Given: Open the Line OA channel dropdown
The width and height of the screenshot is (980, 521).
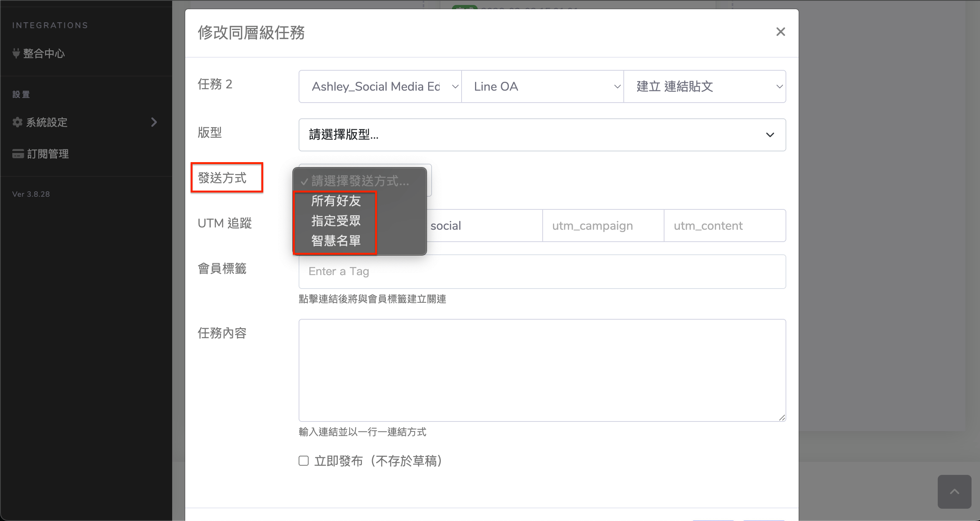Looking at the screenshot, I should pyautogui.click(x=542, y=86).
